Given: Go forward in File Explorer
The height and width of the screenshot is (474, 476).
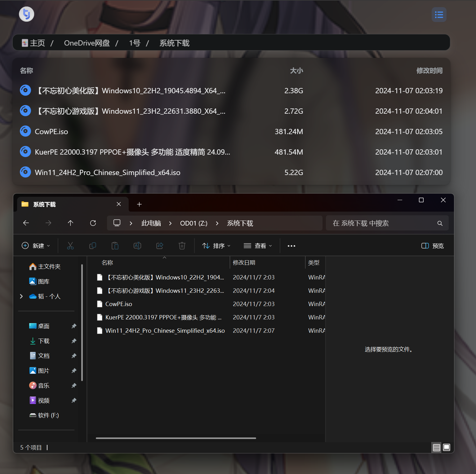Looking at the screenshot, I should (x=48, y=223).
